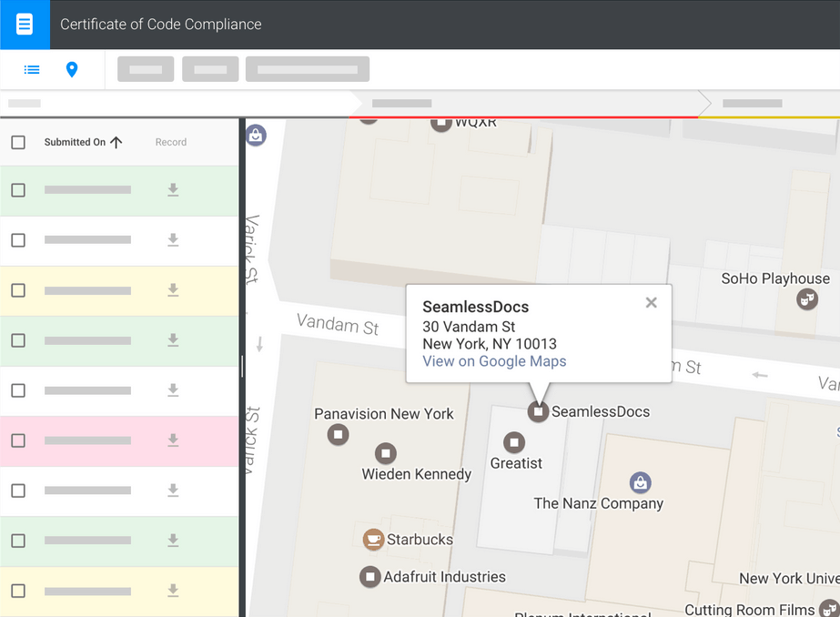Sort by the Submitted On column header
Image resolution: width=840 pixels, height=617 pixels.
pos(75,142)
